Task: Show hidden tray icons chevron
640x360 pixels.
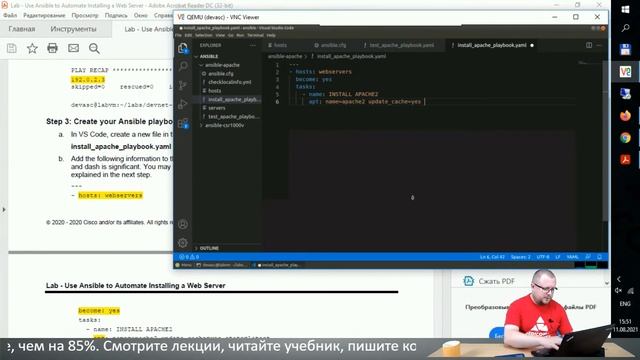Action: pos(619,279)
